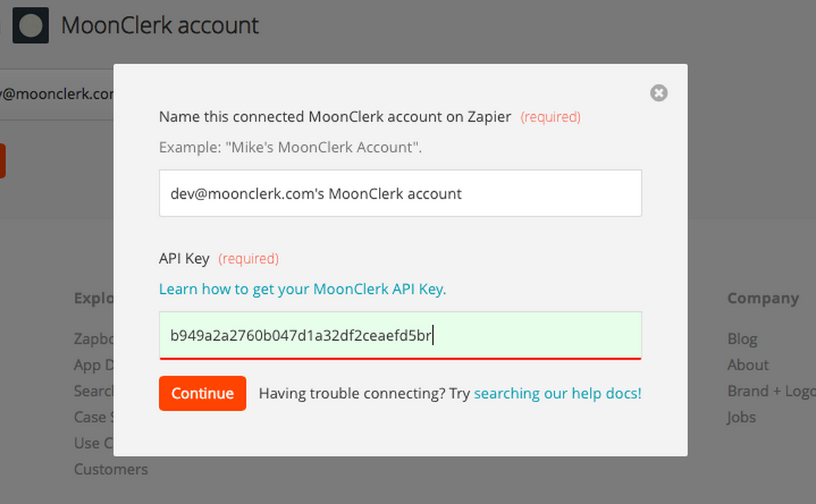Open the Jobs footer link
This screenshot has height=504, width=816.
(x=741, y=417)
